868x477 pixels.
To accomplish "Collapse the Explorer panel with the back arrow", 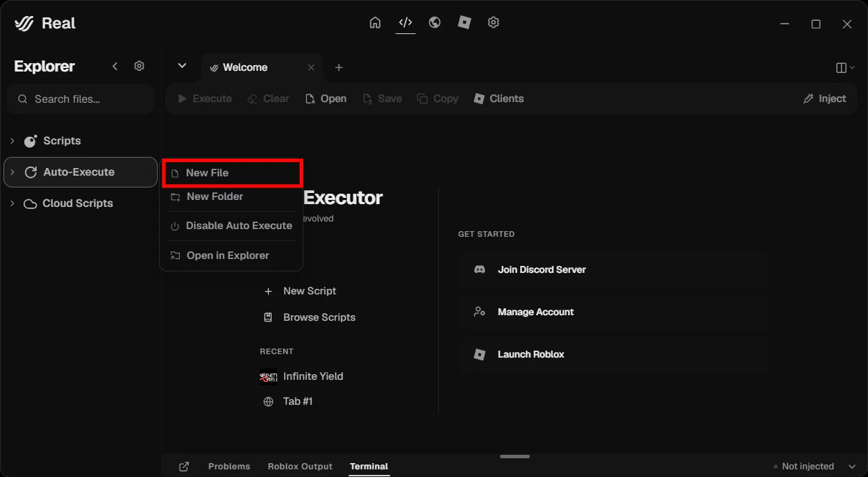I will pyautogui.click(x=115, y=66).
